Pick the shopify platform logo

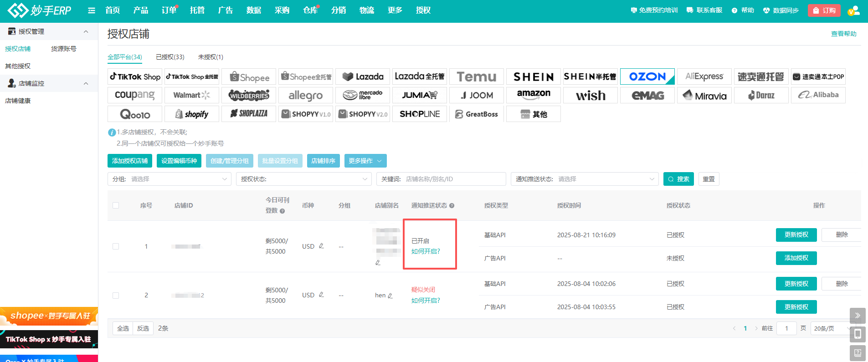click(192, 114)
